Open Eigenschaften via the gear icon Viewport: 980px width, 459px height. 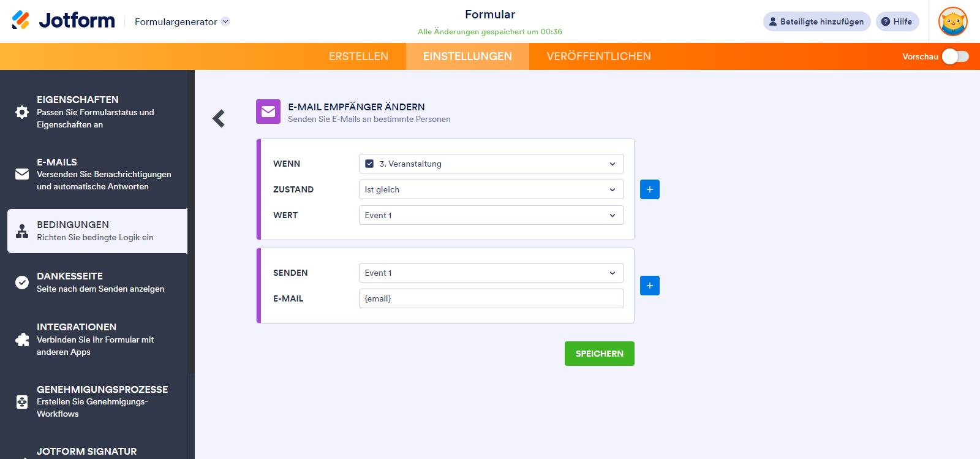tap(22, 112)
